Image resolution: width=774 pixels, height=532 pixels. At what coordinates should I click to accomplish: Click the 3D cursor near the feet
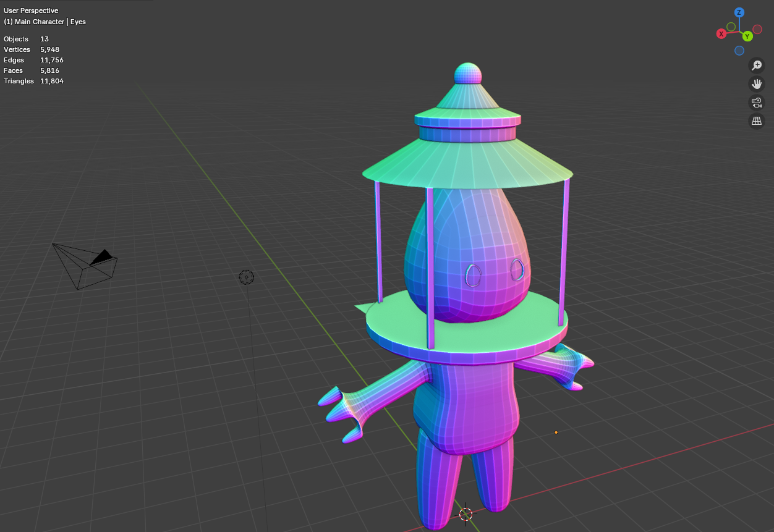tap(466, 513)
